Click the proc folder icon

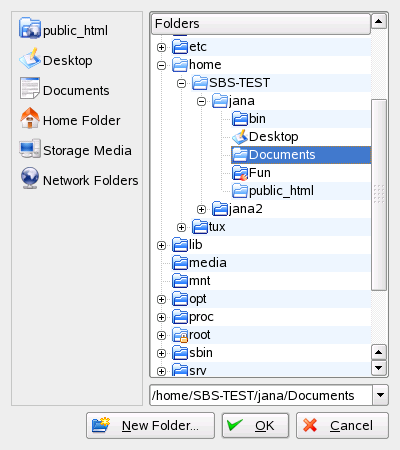coord(180,317)
